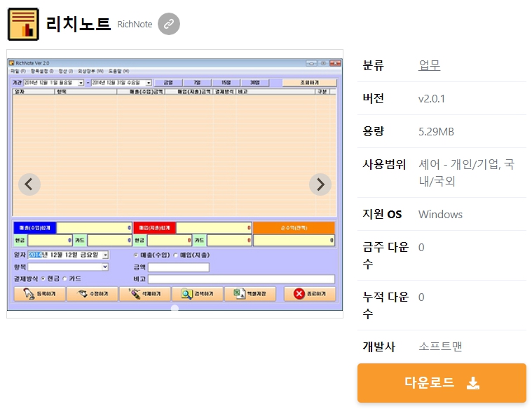Viewport: 532px width, 409px height.
Task: Open the 정산(J) menu
Action: click(66, 71)
